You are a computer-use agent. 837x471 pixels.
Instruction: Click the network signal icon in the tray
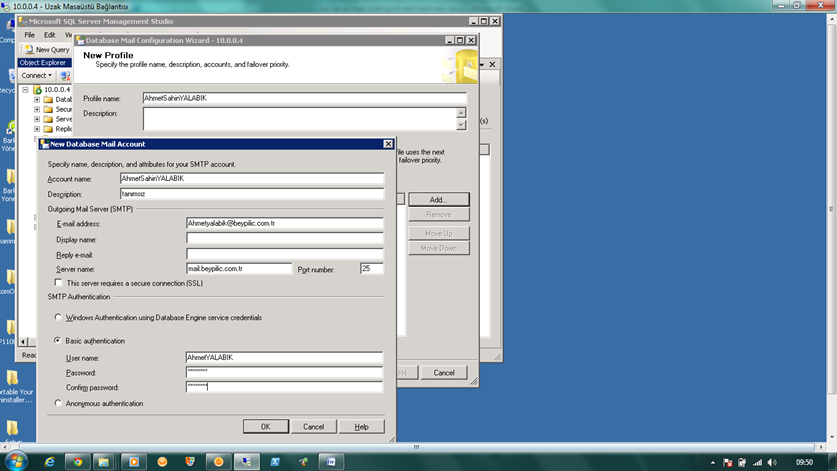(757, 462)
